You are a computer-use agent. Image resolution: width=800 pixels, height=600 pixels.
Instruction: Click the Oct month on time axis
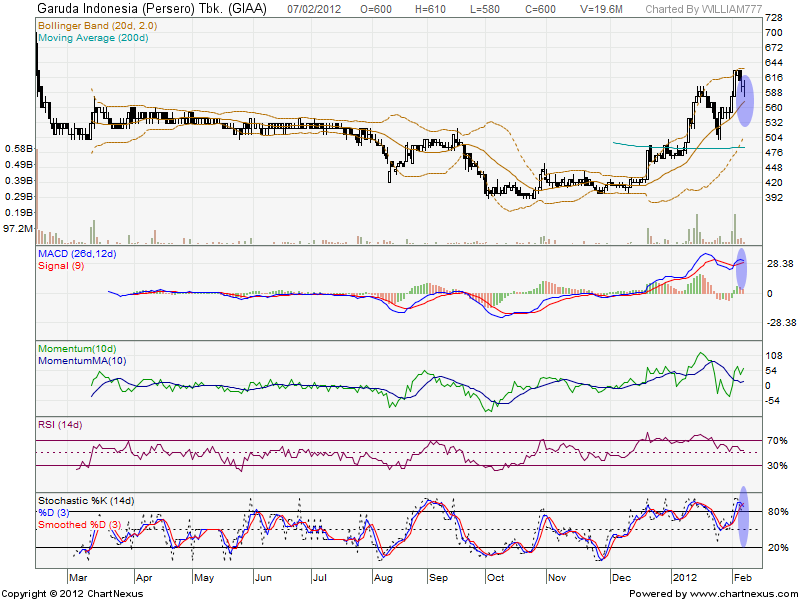click(495, 578)
